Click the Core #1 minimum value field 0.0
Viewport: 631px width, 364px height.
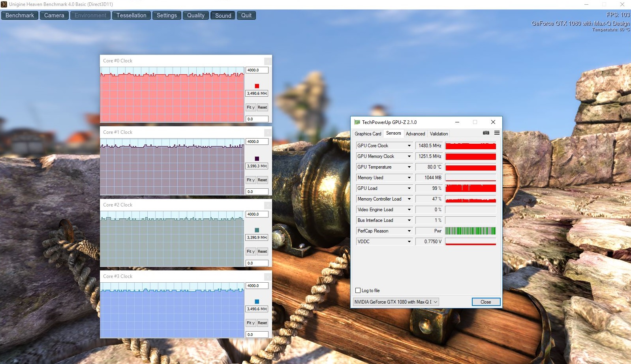coord(257,191)
